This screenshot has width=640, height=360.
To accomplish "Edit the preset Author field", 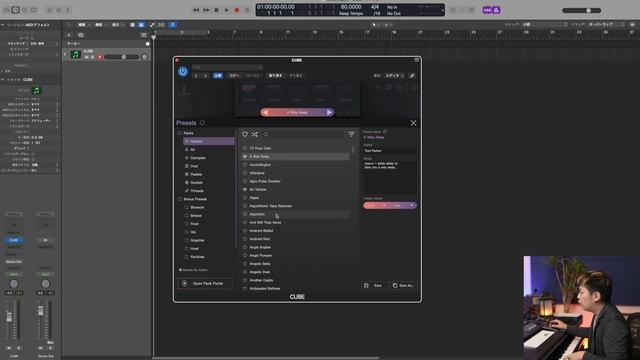I will point(390,151).
